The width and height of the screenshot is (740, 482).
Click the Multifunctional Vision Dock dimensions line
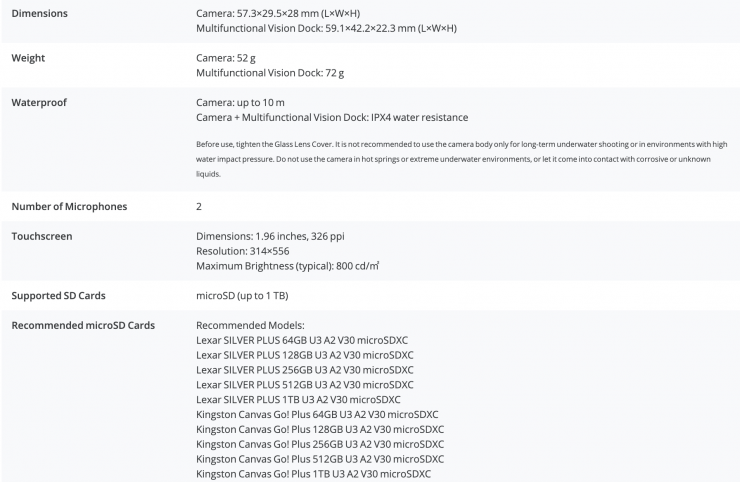coord(326,28)
